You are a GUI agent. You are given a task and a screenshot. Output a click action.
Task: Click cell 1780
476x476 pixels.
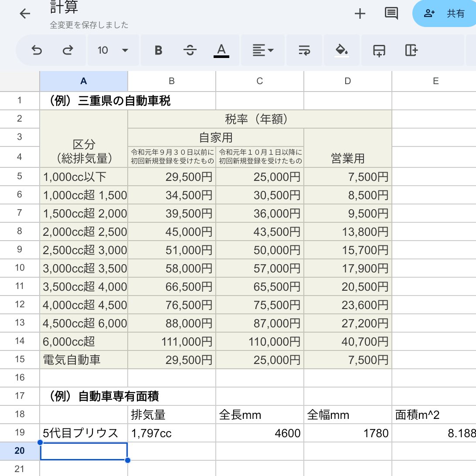pyautogui.click(x=347, y=433)
